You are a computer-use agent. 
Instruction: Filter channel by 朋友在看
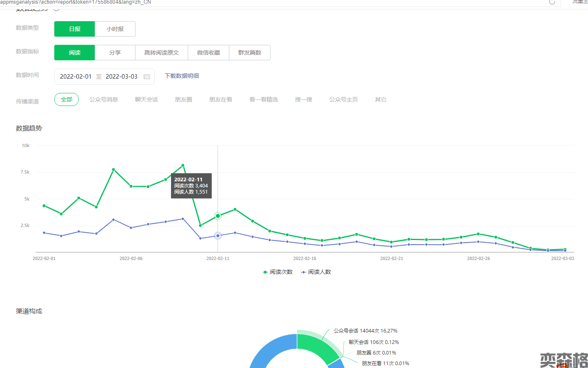221,99
